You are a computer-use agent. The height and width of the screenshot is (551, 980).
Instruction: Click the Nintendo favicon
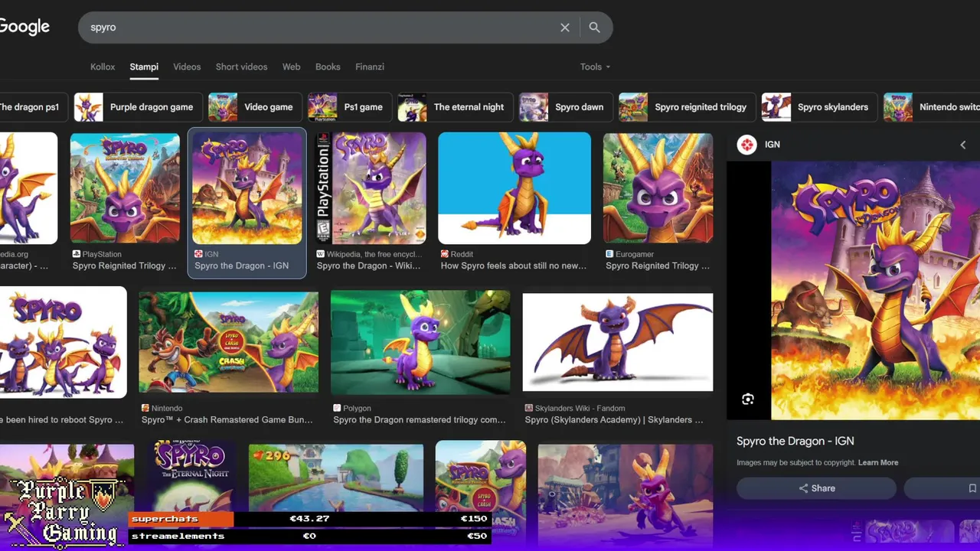coord(145,409)
